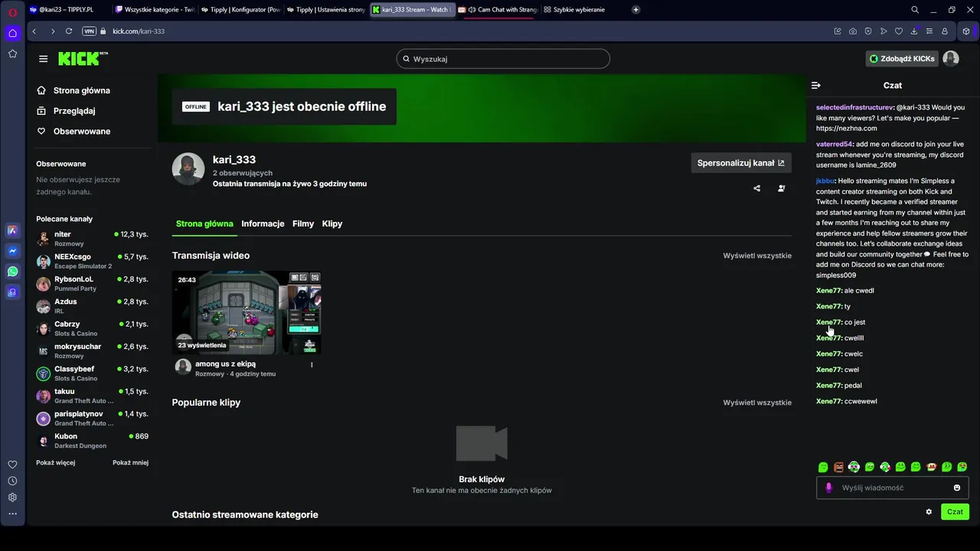Click the kari_333 channel avatar
The height and width of the screenshot is (551, 980).
188,169
